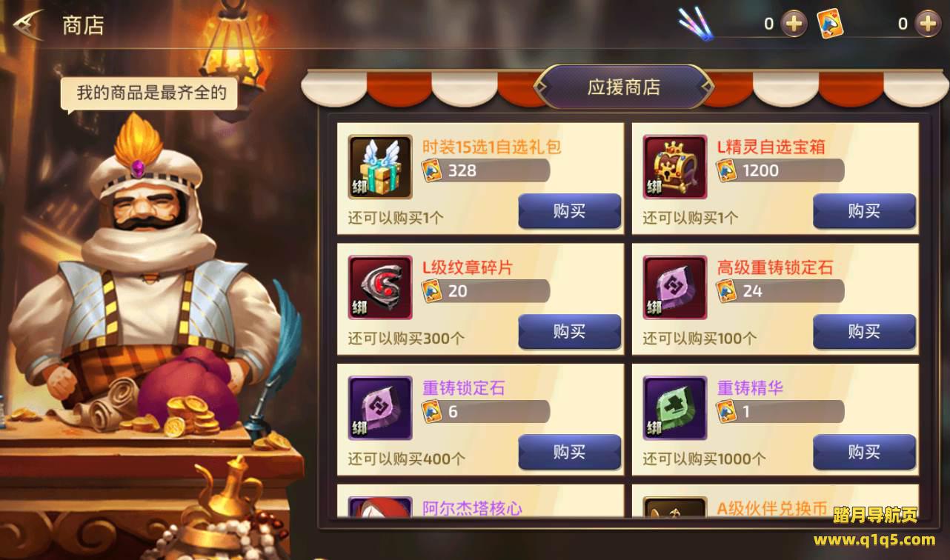Select the 应援商店 shop tab header
950x560 pixels.
click(x=623, y=87)
